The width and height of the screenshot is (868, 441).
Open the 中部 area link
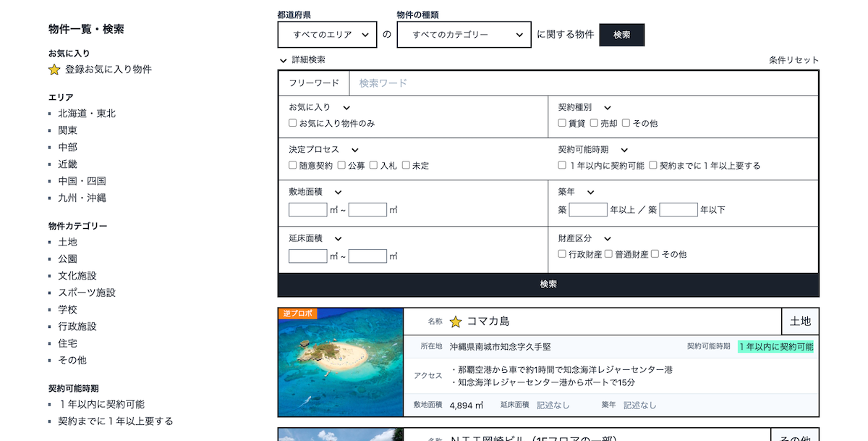(x=68, y=147)
